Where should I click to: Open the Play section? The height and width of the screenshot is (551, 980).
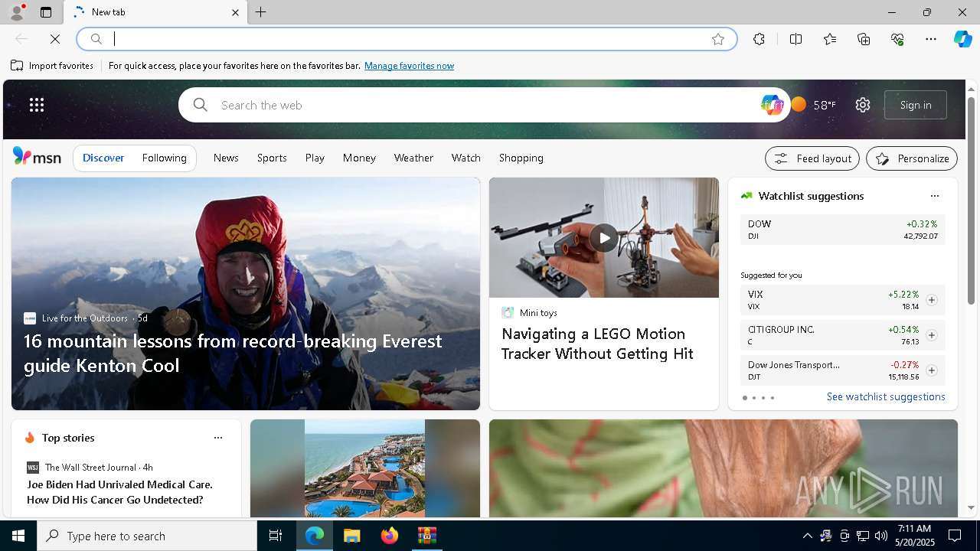(x=315, y=158)
